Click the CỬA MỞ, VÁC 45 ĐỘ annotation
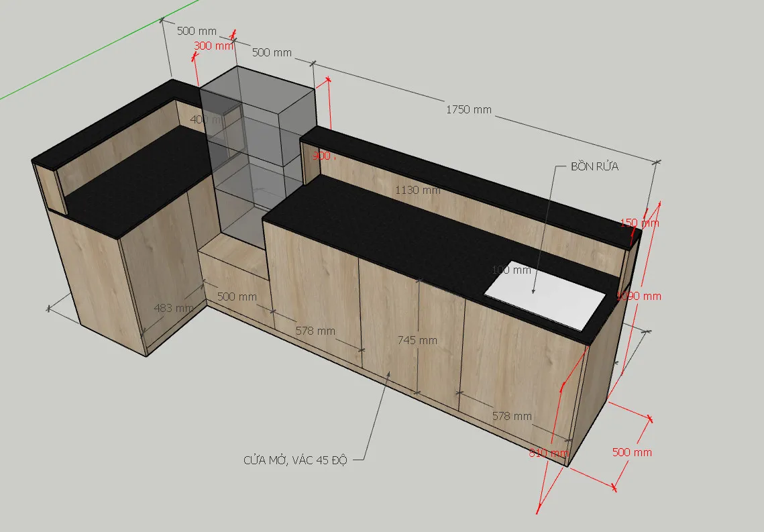The image size is (764, 532). pos(295,460)
